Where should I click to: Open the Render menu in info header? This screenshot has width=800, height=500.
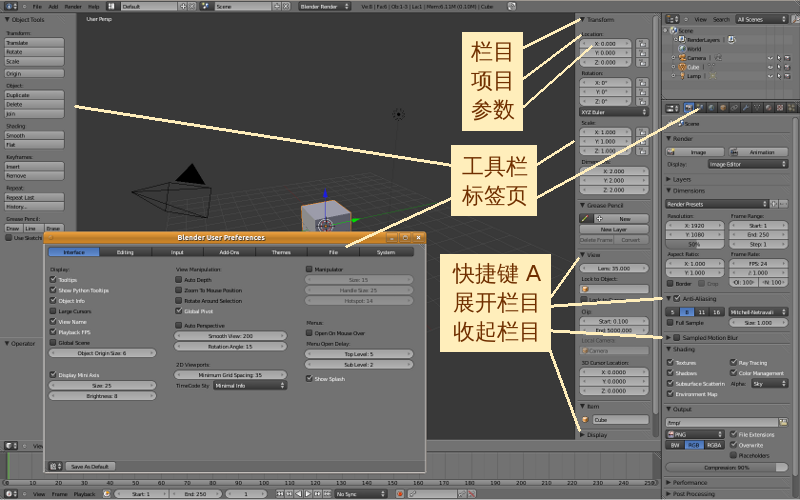point(73,7)
